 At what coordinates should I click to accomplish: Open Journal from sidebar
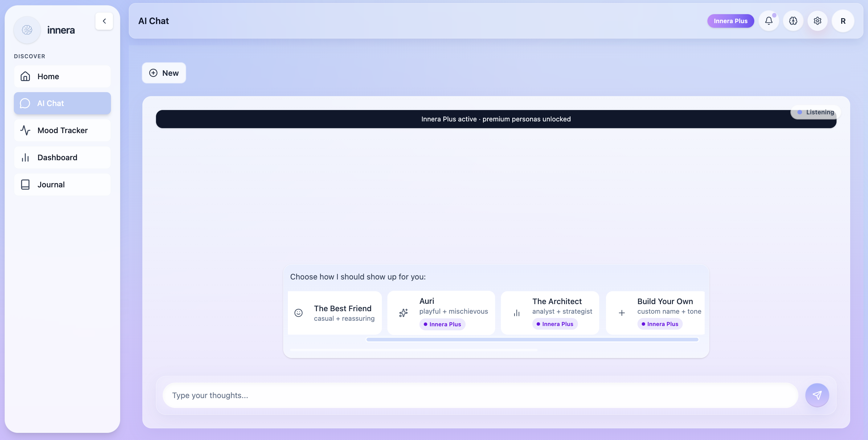(x=62, y=185)
